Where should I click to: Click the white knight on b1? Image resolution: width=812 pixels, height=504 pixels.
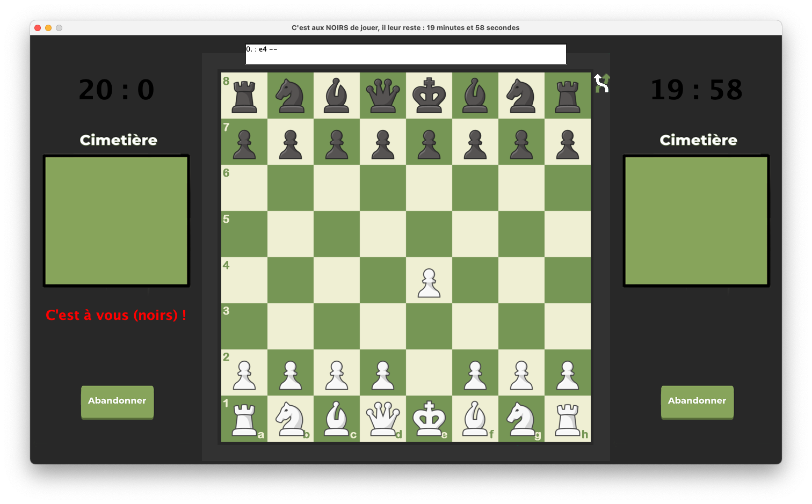291,419
